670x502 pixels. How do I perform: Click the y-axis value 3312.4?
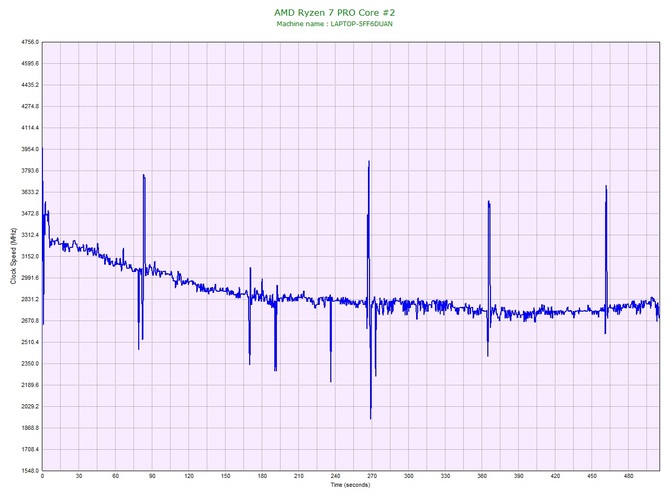pos(30,235)
